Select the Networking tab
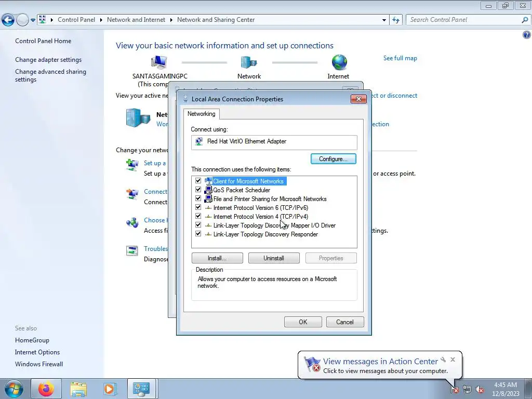This screenshot has width=532, height=399. (202, 114)
